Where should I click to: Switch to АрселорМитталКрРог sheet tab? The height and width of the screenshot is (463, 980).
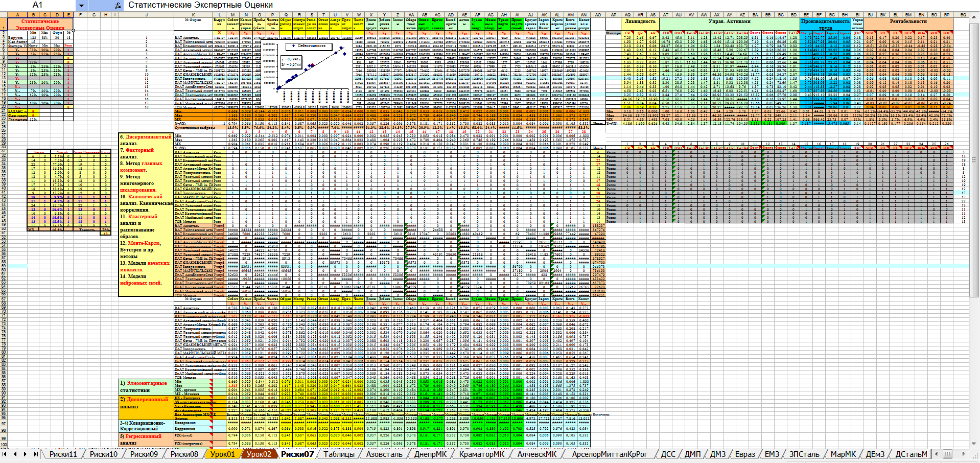[x=609, y=454]
